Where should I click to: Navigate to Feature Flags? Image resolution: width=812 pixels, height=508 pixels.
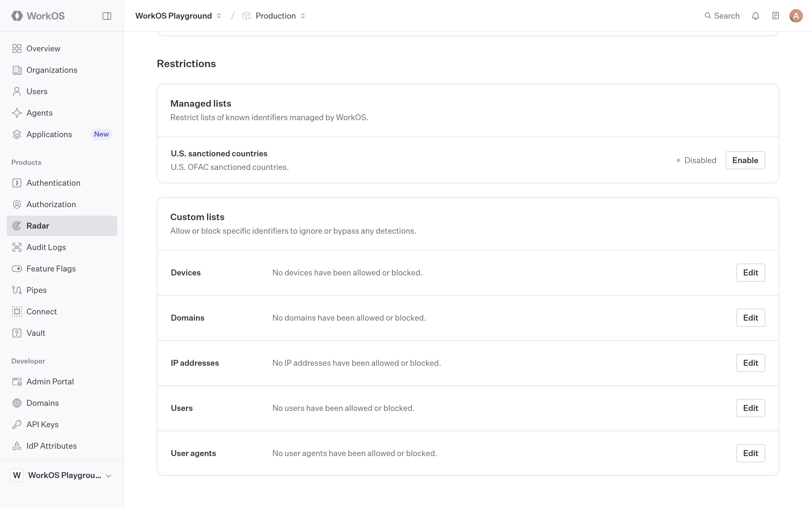click(62, 269)
